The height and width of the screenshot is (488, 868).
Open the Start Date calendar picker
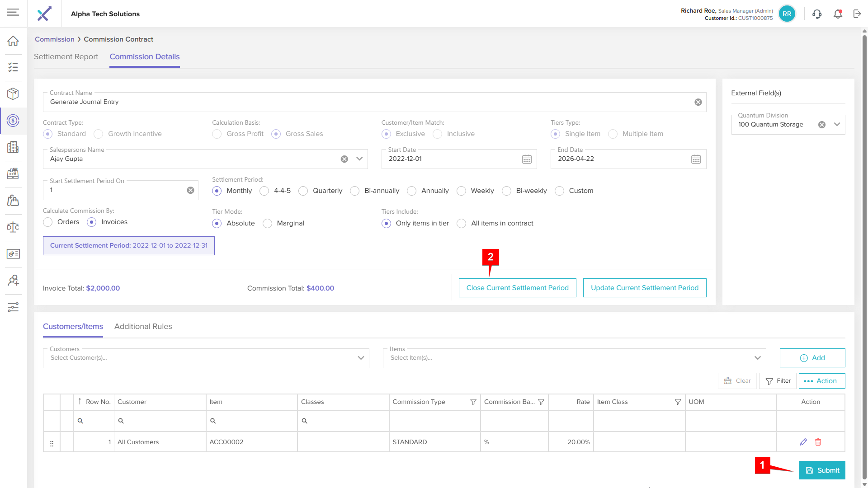point(527,159)
